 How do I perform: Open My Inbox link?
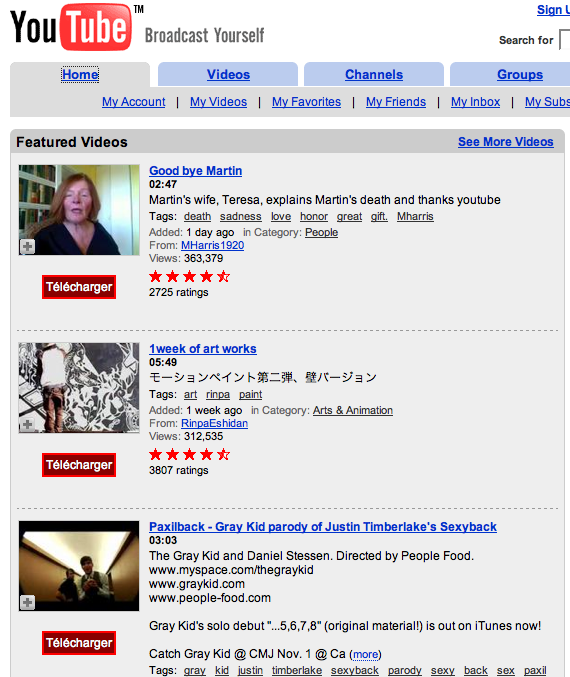(x=475, y=102)
